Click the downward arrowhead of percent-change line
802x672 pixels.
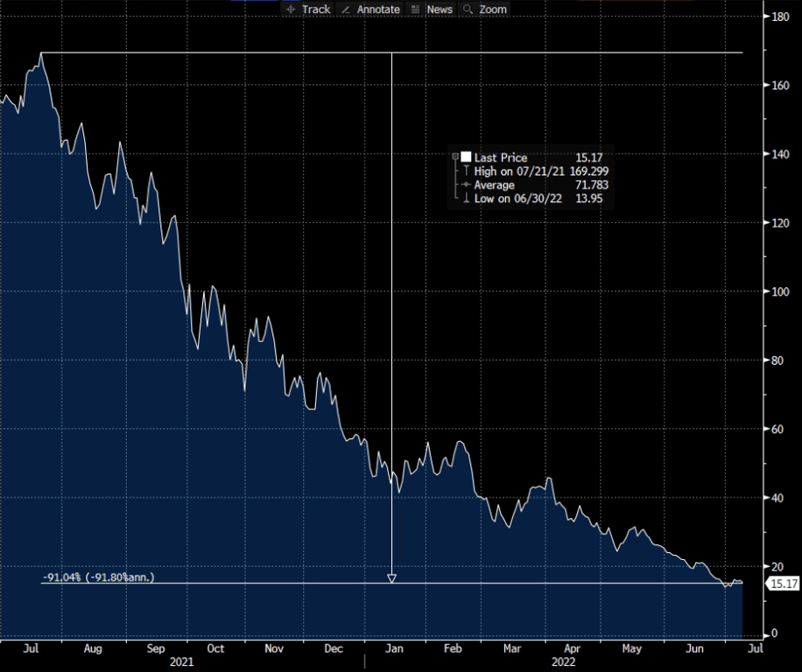[x=391, y=578]
